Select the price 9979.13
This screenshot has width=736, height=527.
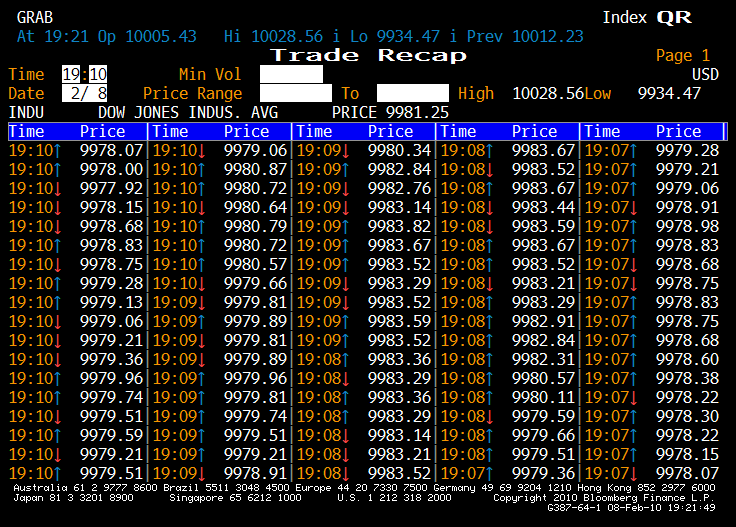[x=111, y=302]
